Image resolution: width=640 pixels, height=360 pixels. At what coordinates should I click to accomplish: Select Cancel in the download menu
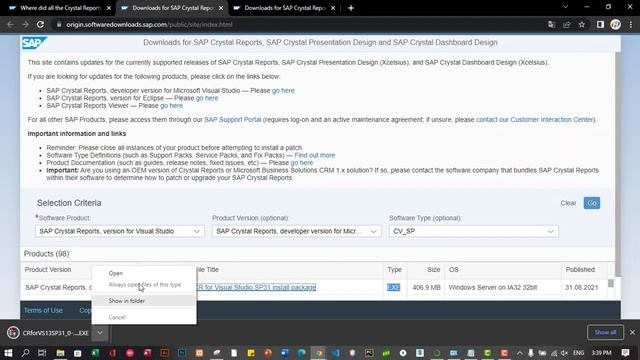click(144, 317)
